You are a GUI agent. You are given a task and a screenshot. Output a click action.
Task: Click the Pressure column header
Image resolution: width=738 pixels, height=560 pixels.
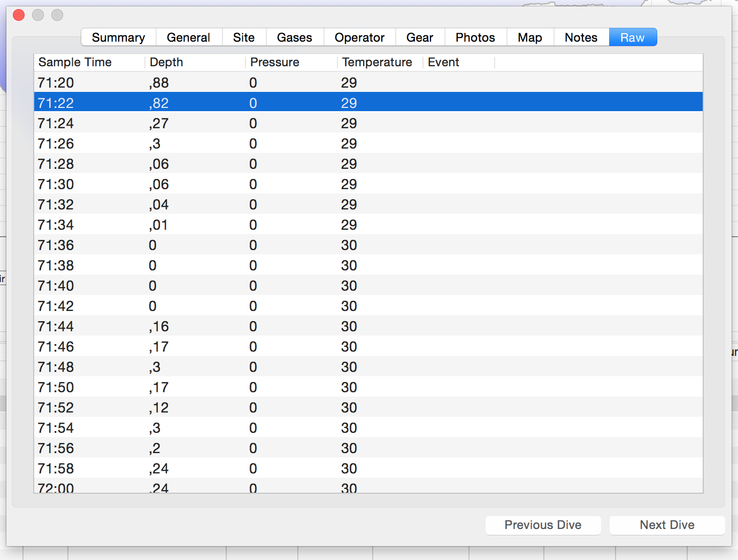tap(275, 63)
